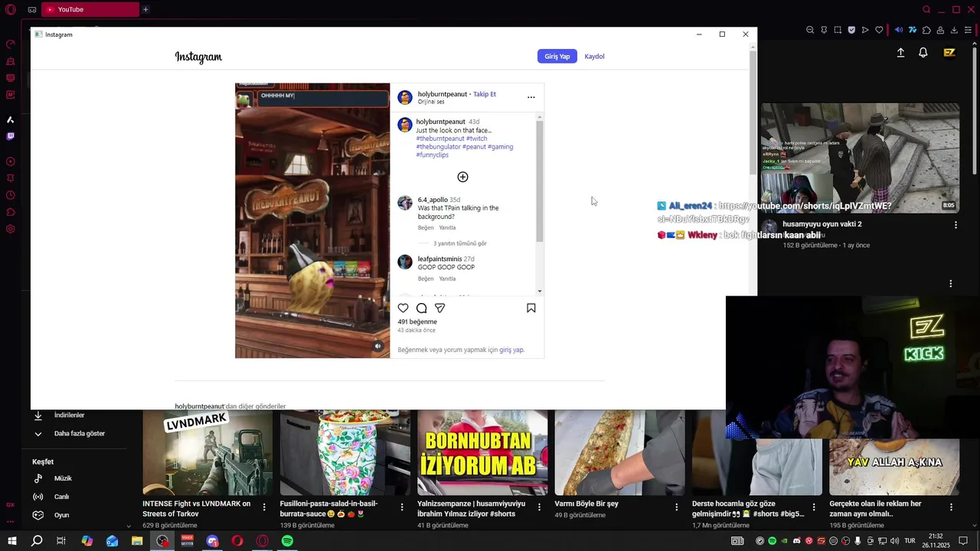Follow holyburntpeanut via Takip Et
The image size is (980, 551).
(x=485, y=94)
